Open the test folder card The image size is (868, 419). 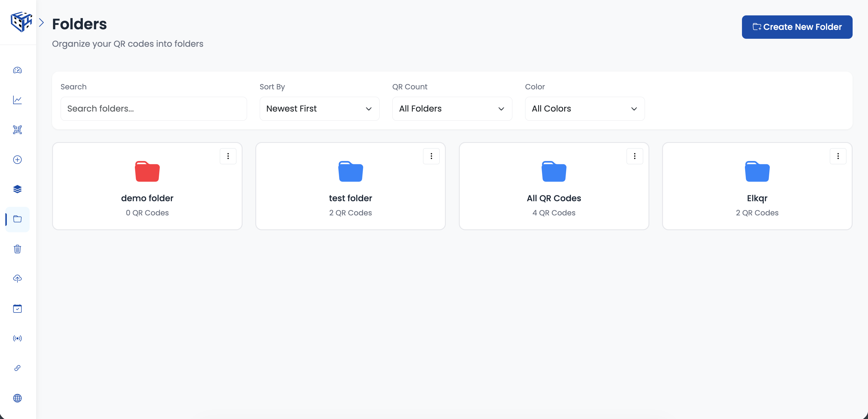(x=350, y=186)
